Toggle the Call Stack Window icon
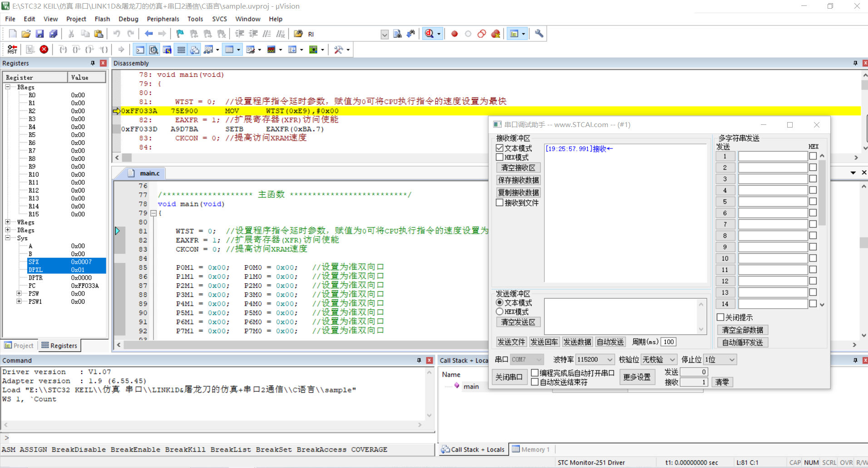The width and height of the screenshot is (868, 468). [x=195, y=49]
